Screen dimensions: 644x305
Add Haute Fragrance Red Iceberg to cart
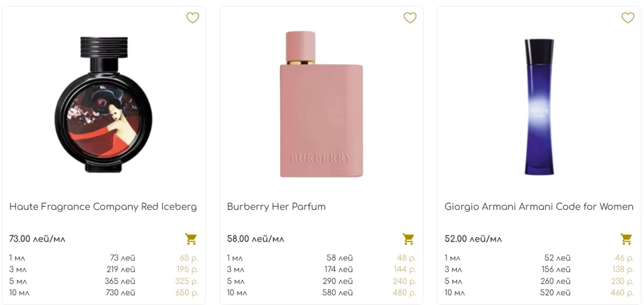(191, 238)
